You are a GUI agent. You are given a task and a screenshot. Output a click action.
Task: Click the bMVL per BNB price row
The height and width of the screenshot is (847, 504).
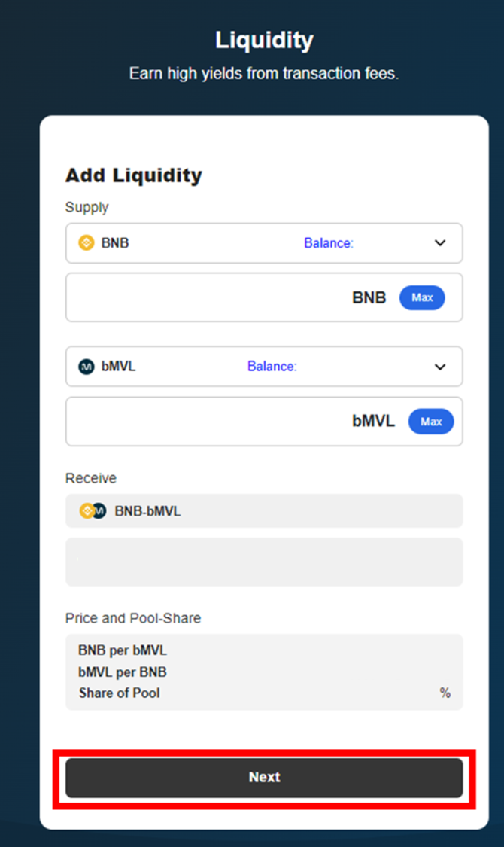point(123,672)
